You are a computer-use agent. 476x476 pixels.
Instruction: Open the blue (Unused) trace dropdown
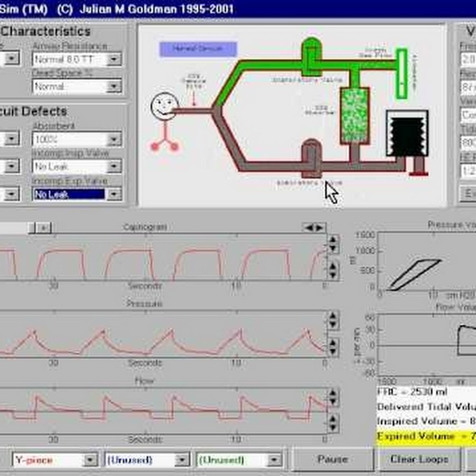(x=181, y=460)
